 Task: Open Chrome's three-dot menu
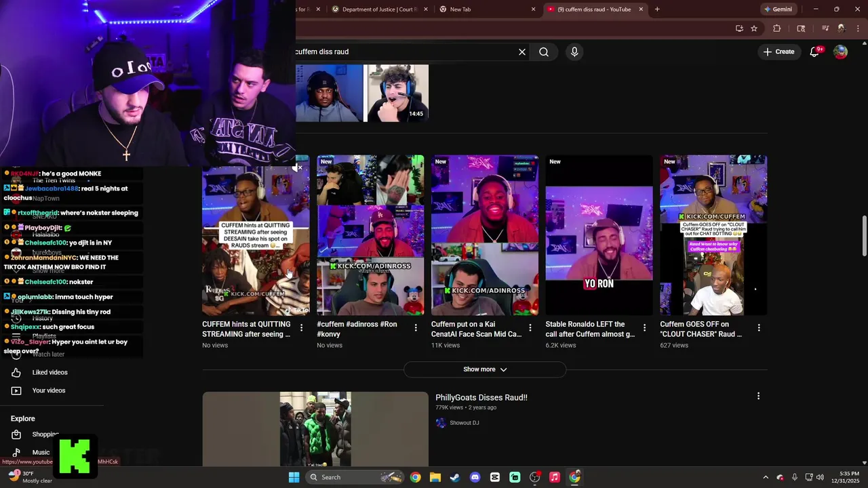pyautogui.click(x=858, y=28)
